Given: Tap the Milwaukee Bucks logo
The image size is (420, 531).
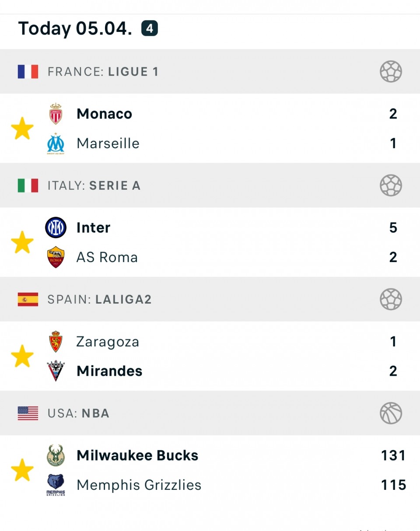Looking at the screenshot, I should (x=56, y=455).
